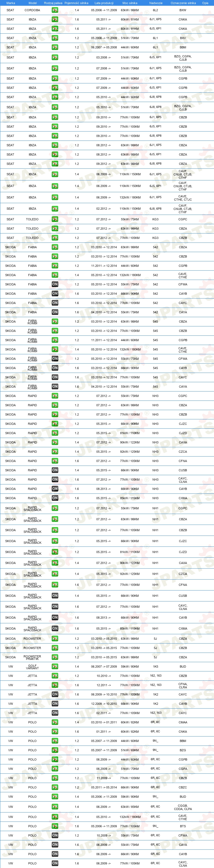Image resolution: width=214 pixels, height=868 pixels.
Task: Click petrol icon in VW Jetta CBZB row
Action: tap(55, 676)
